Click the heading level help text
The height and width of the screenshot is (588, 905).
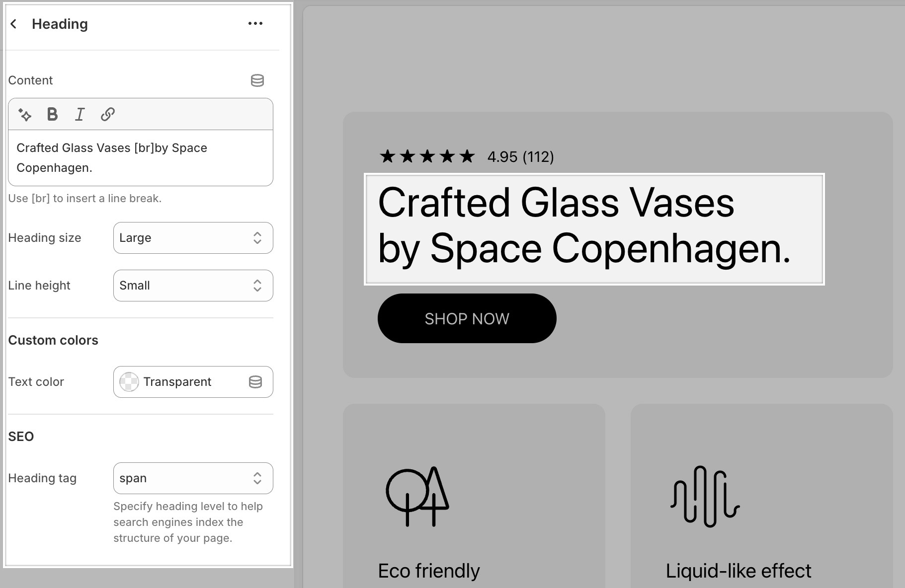point(188,522)
